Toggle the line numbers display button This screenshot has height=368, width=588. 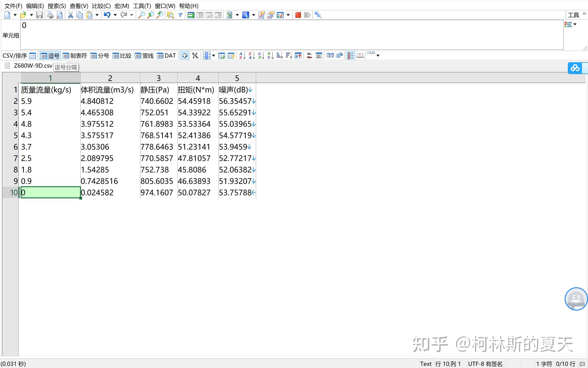(x=350, y=56)
